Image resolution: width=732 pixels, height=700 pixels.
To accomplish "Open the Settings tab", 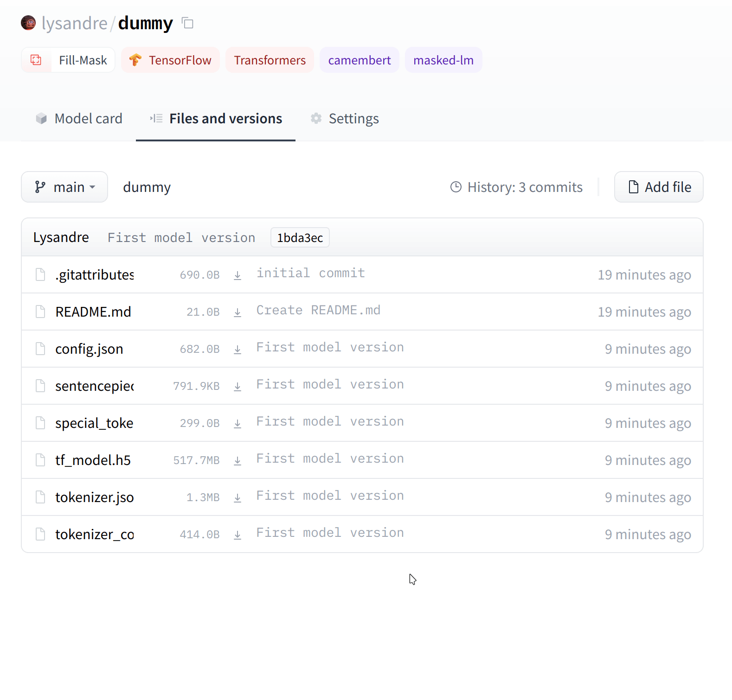I will click(x=345, y=119).
